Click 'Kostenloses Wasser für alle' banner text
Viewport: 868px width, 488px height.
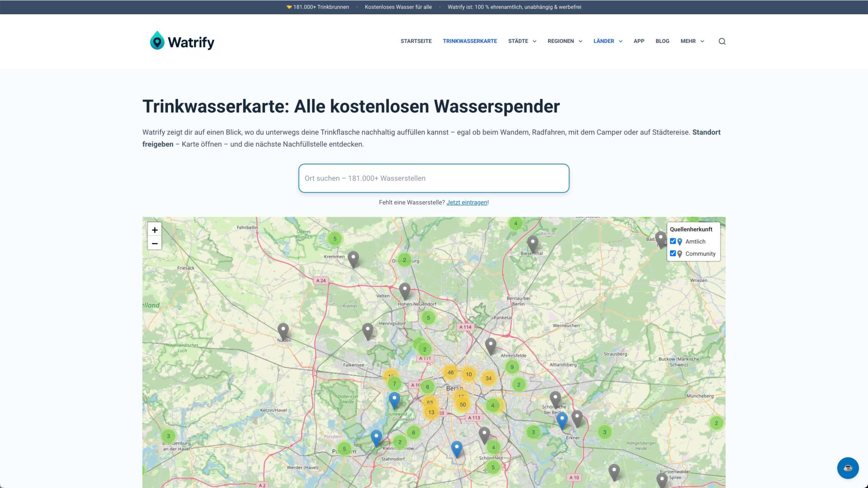(398, 7)
